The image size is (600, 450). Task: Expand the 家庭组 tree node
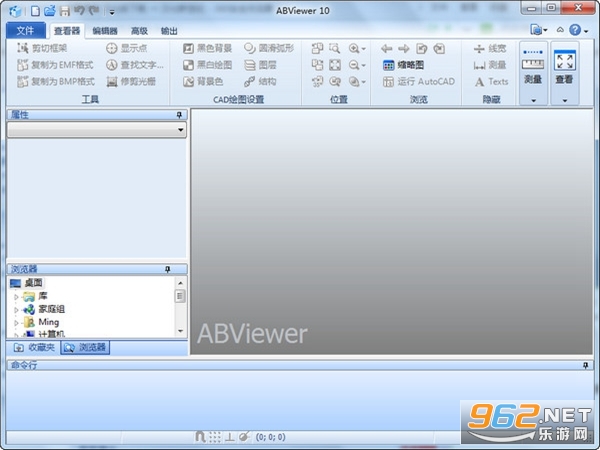(x=16, y=310)
